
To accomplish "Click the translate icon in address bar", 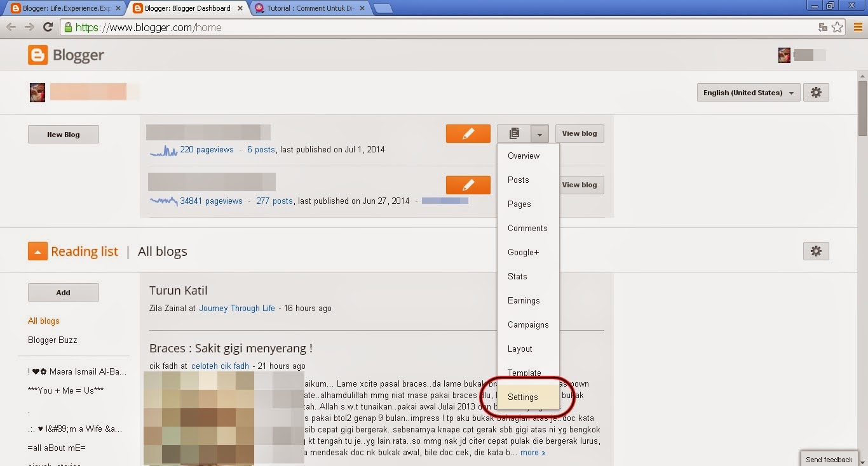I will 823,27.
